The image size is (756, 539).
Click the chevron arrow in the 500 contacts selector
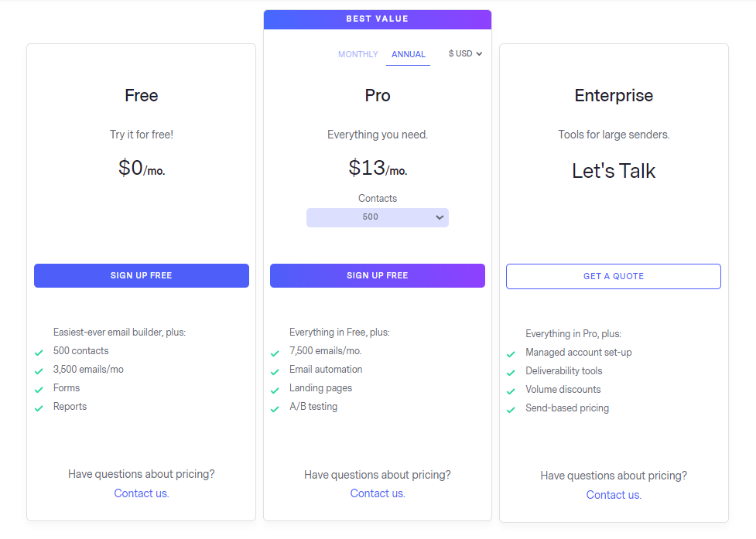440,217
